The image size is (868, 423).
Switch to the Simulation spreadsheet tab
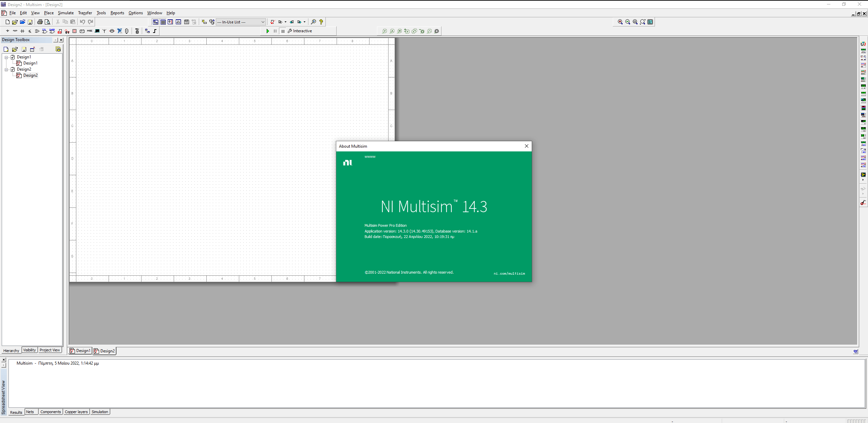pos(100,412)
